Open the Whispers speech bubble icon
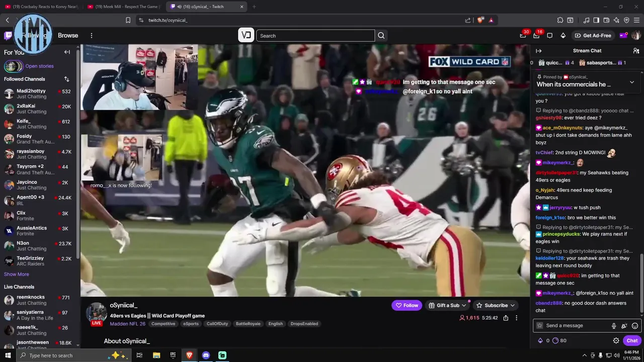This screenshot has height=362, width=644. point(549,36)
